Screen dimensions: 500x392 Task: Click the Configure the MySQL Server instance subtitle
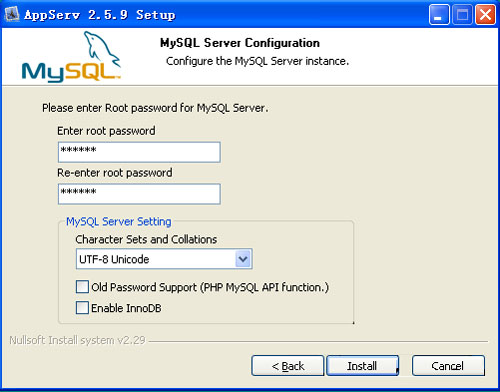point(257,61)
